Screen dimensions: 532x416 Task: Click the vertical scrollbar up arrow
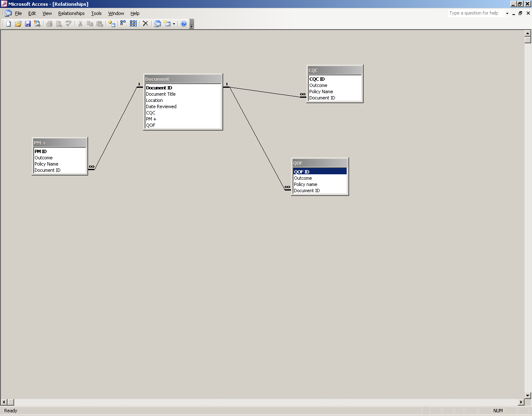tap(528, 33)
